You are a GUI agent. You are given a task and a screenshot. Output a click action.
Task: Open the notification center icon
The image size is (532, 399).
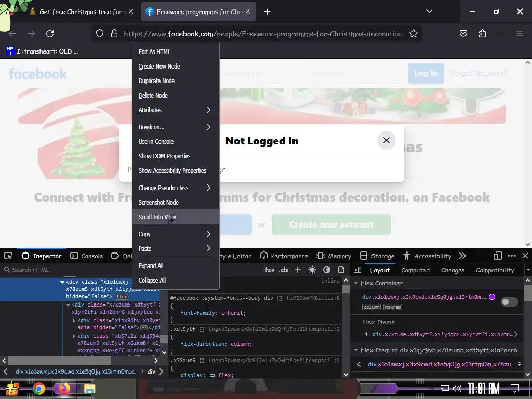point(515,389)
